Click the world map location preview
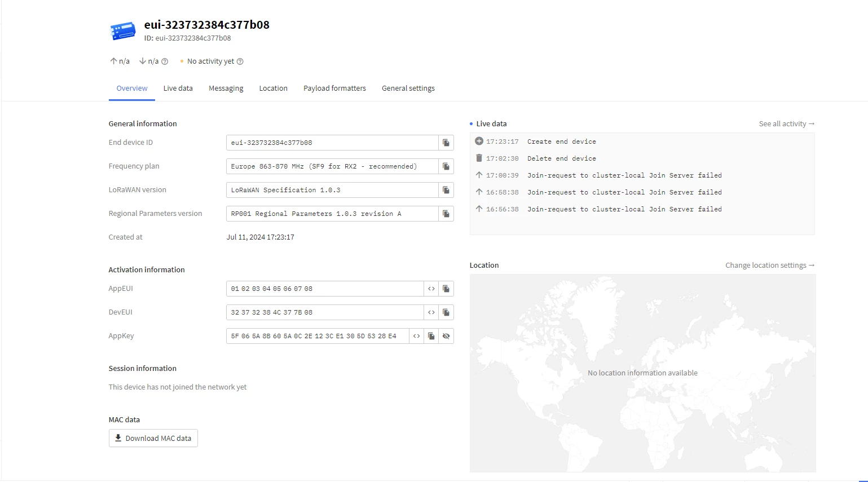Viewport: 868px width, 482px height. click(642, 373)
